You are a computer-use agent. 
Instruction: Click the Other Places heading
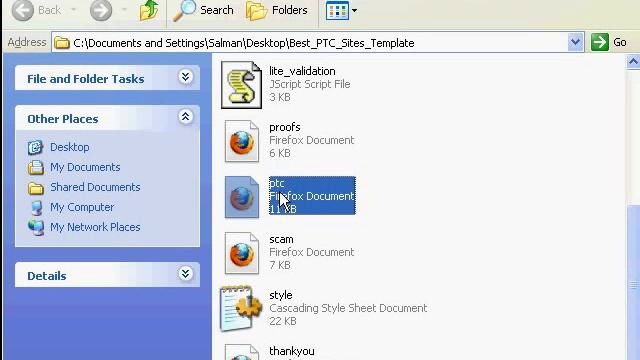coord(63,119)
